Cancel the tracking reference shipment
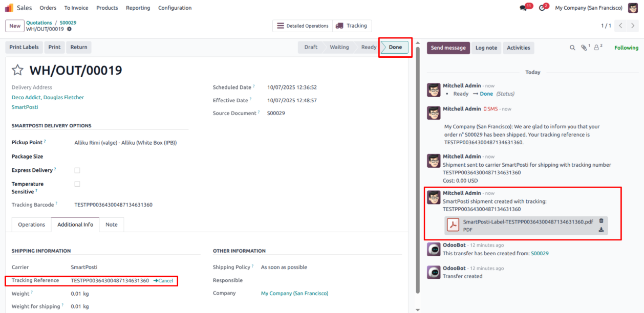644x313 pixels. (x=163, y=281)
